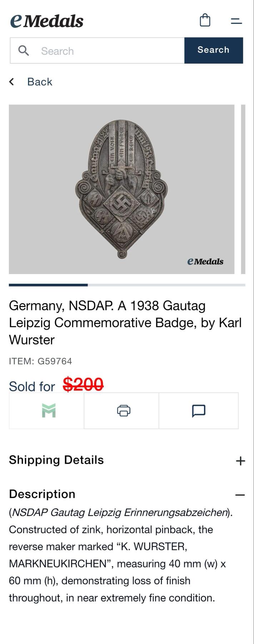This screenshot has height=644, width=254.
Task: Click the magnifying glass search icon
Action: coord(24,50)
